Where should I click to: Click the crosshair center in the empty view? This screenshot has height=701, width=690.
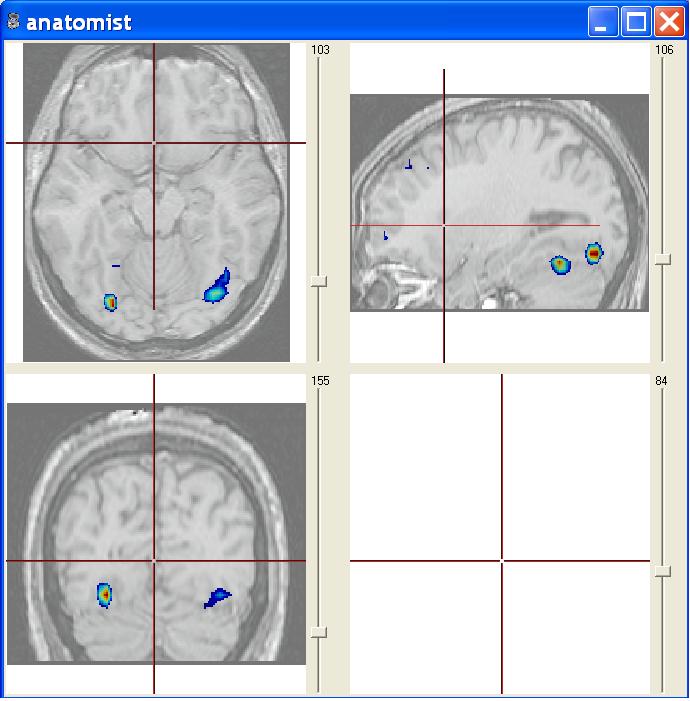click(x=501, y=561)
